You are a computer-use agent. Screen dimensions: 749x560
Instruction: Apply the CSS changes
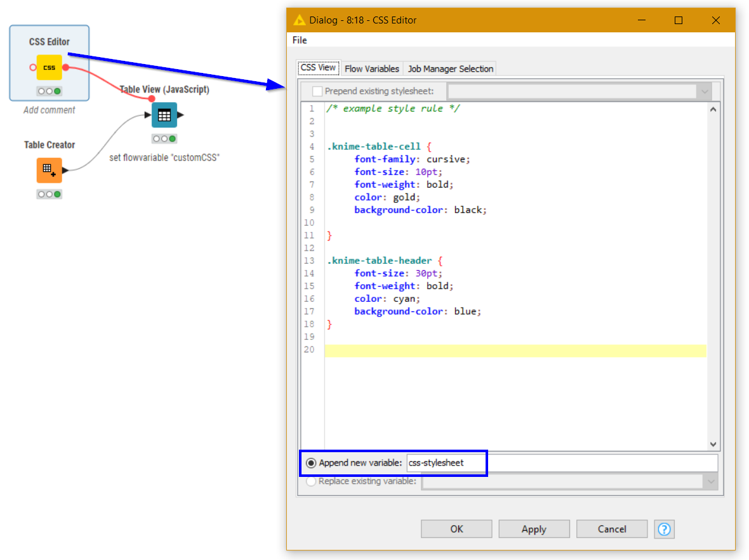[x=534, y=529]
